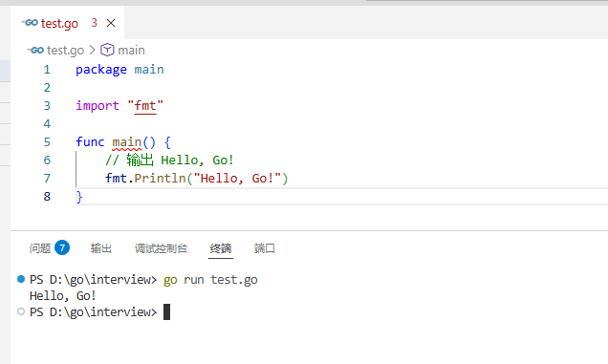Open the 端口 ports tab
The width and height of the screenshot is (608, 364).
(x=265, y=248)
